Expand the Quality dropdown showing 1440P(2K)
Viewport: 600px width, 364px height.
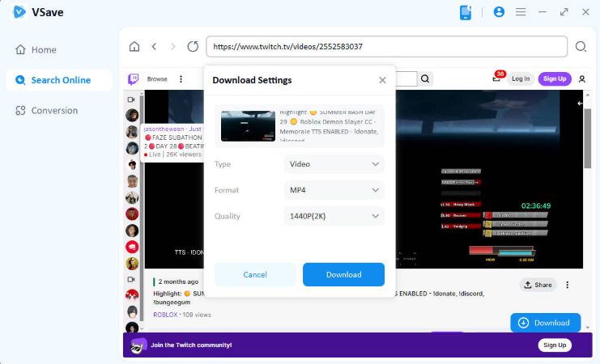pos(334,216)
